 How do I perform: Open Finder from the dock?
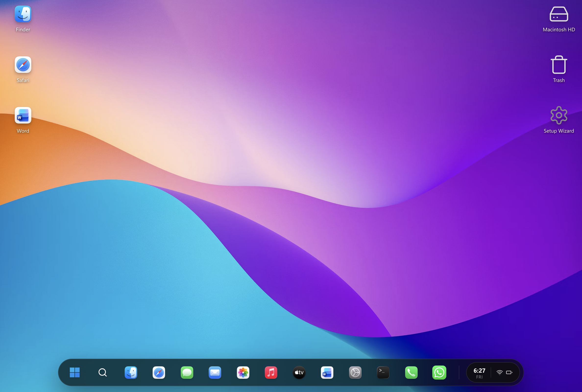131,372
